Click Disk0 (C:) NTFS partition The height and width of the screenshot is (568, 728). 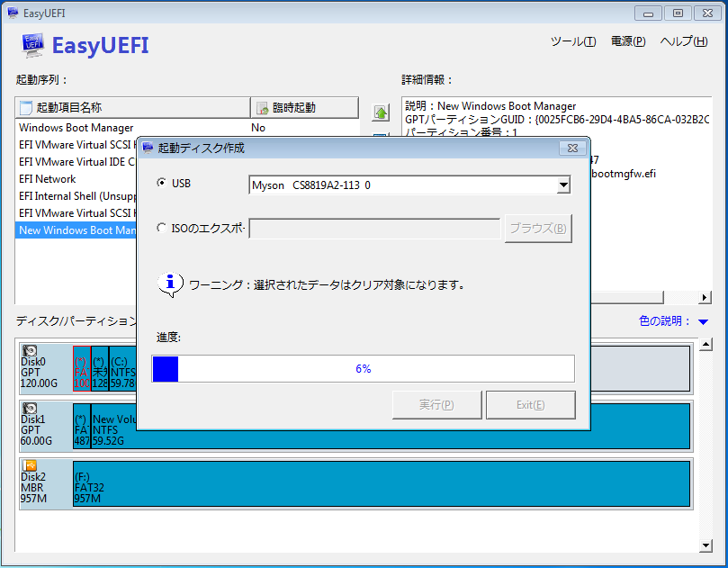[x=123, y=368]
